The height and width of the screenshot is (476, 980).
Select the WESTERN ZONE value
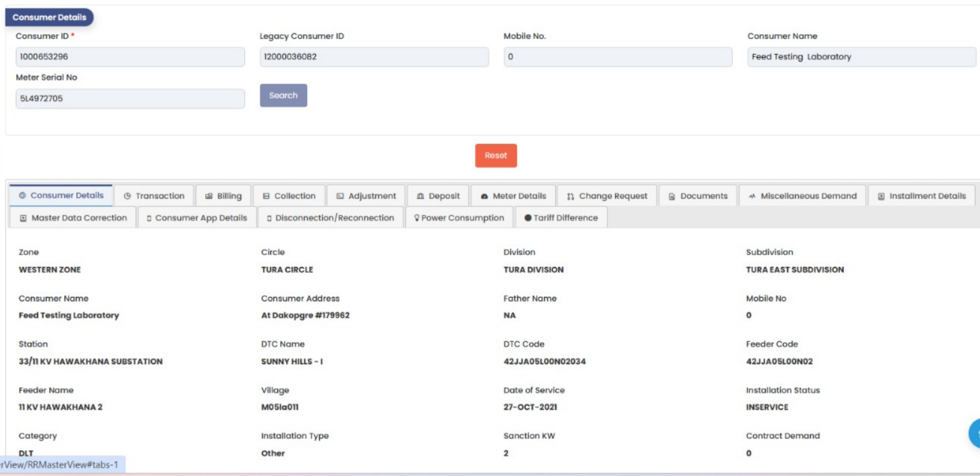[49, 270]
